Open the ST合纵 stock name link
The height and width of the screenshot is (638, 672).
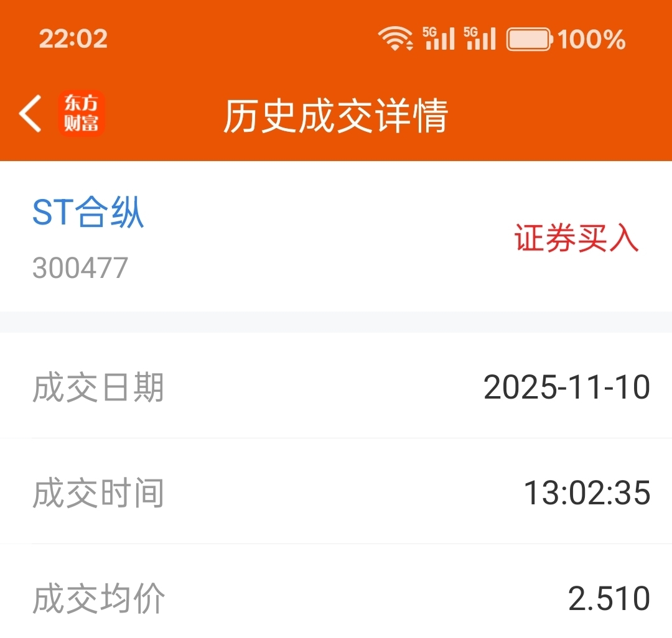point(88,212)
